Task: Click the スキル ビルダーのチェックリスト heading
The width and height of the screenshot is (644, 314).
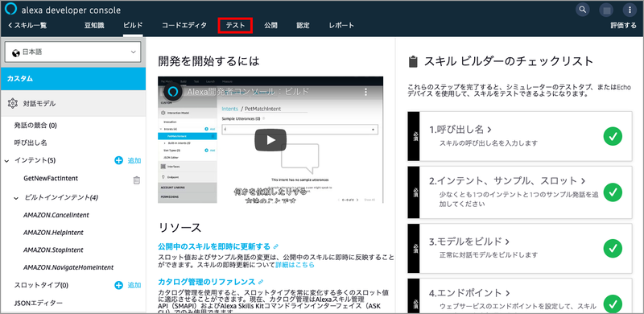Action: pyautogui.click(x=509, y=62)
